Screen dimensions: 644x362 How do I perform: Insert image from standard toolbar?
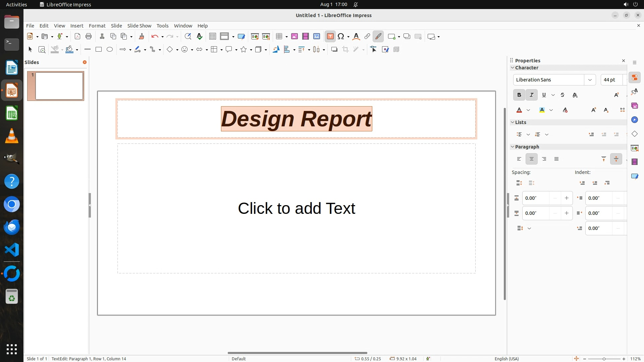[294, 37]
